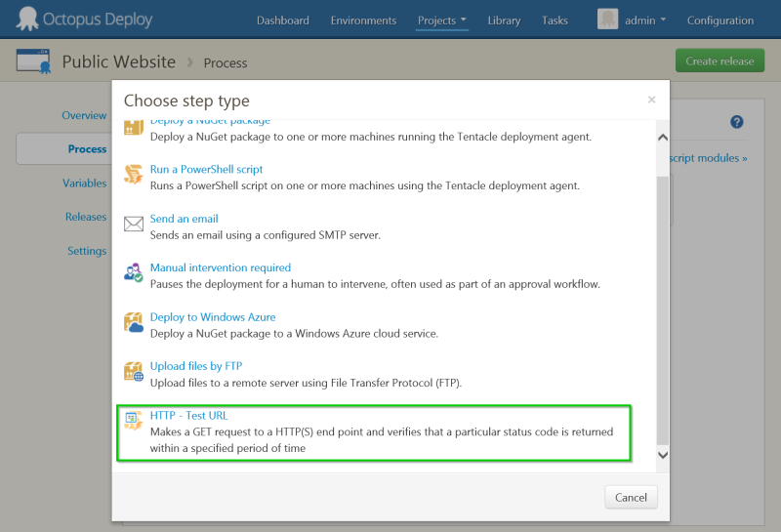781x532 pixels.
Task: Click the Create release button
Action: tap(719, 61)
